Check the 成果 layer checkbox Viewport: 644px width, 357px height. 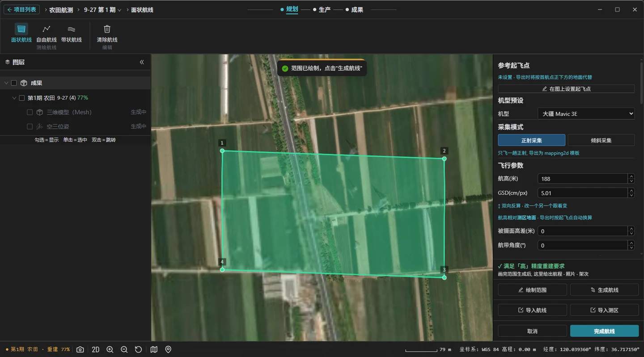14,83
